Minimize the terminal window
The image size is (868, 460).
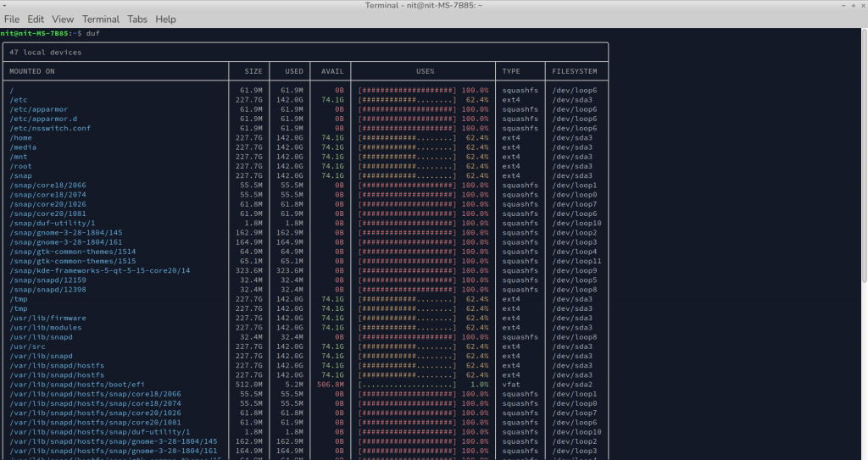click(x=843, y=5)
